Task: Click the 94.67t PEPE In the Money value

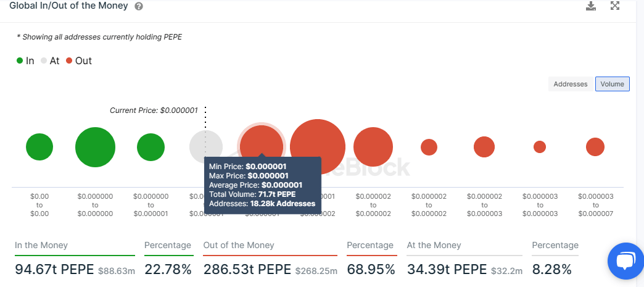Action: click(x=54, y=270)
